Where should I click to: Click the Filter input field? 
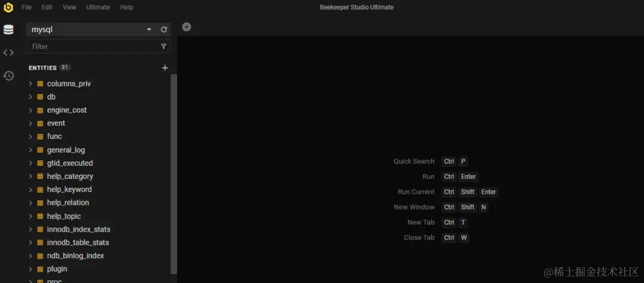coord(98,46)
